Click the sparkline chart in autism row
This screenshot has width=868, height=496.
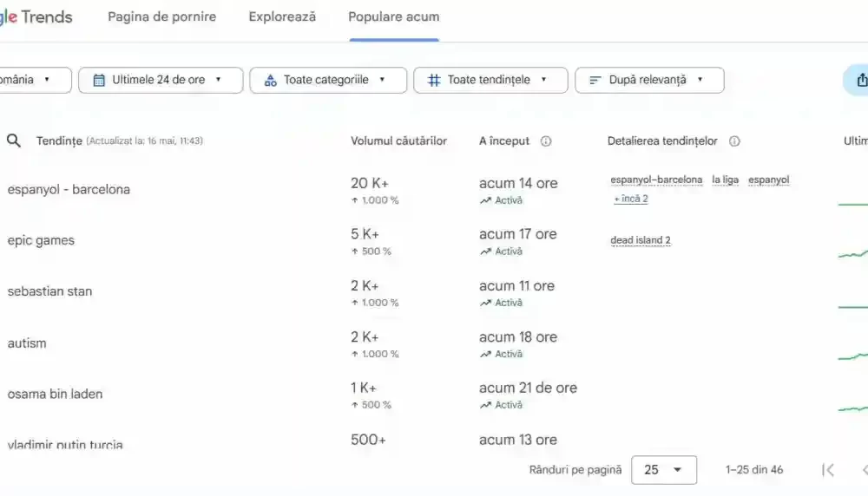tap(853, 356)
